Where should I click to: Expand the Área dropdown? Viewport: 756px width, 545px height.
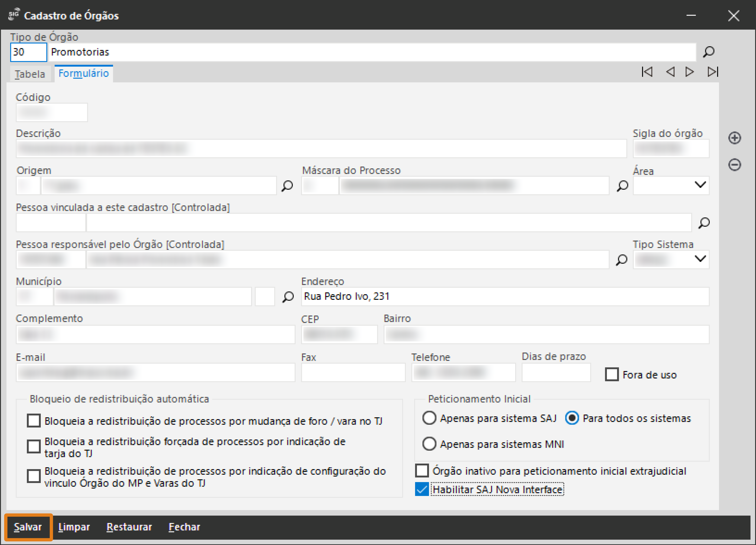click(700, 185)
